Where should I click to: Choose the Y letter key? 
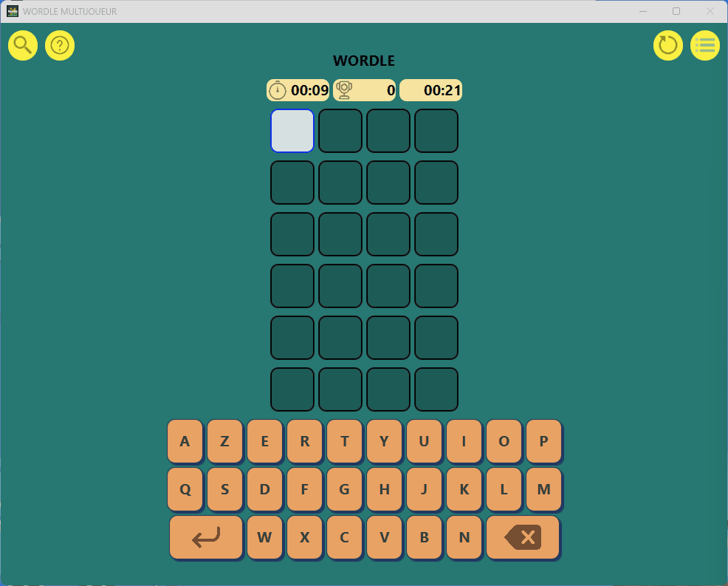tap(385, 441)
